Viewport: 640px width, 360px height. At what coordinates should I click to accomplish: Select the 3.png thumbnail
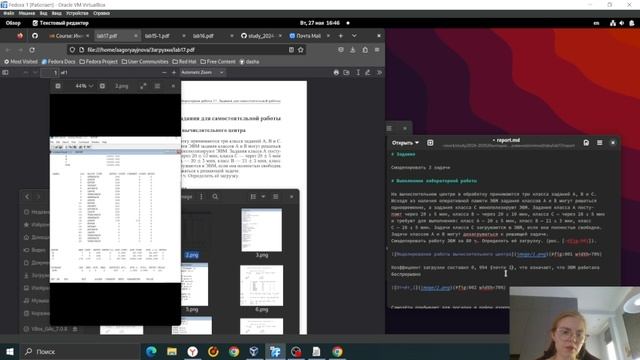[x=262, y=230]
